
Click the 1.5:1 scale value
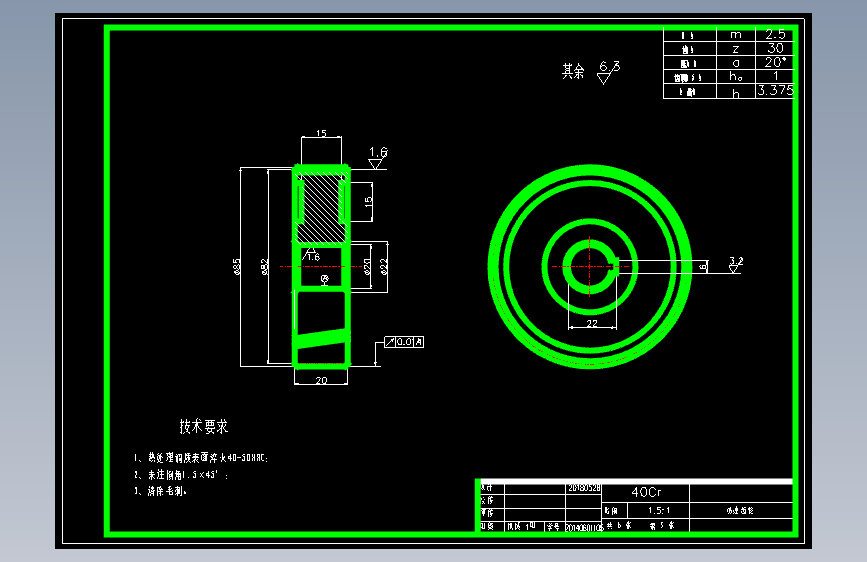pos(659,511)
